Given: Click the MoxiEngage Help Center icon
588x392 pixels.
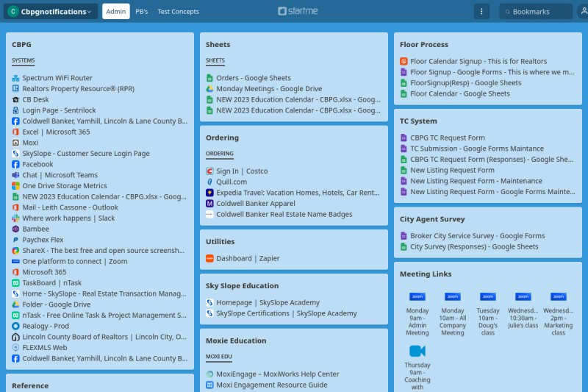Looking at the screenshot, I should click(x=209, y=374).
